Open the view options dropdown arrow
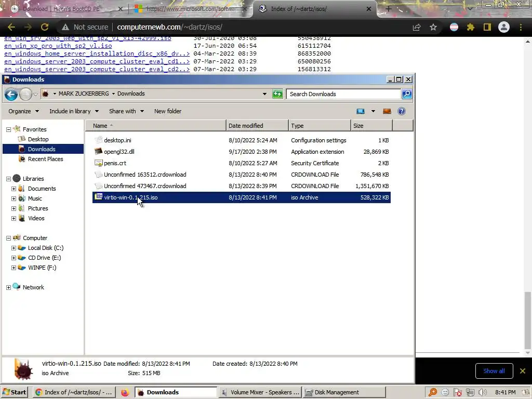532x399 pixels. click(x=373, y=111)
